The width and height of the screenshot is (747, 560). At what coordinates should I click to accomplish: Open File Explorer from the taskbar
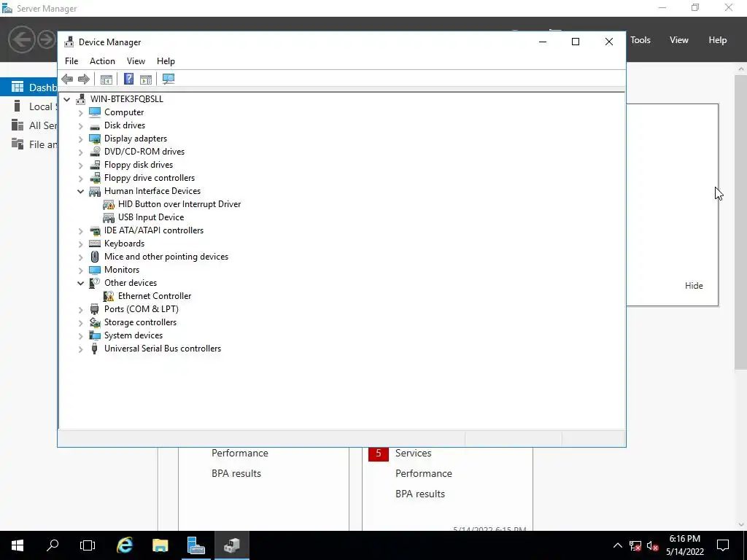160,545
